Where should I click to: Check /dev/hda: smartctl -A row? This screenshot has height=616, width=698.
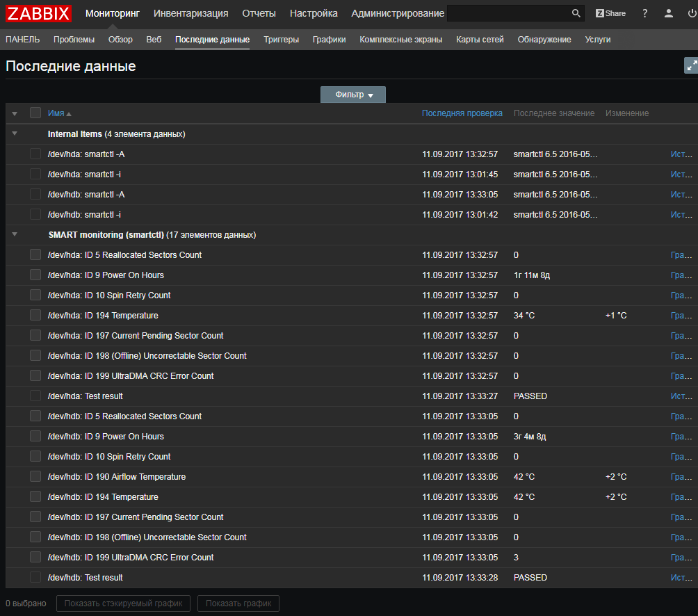tap(35, 154)
